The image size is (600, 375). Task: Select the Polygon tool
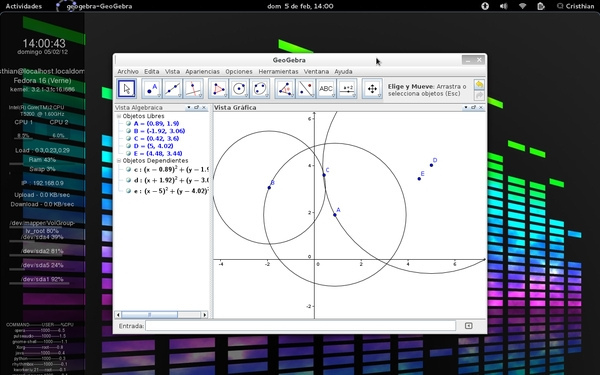tap(218, 89)
